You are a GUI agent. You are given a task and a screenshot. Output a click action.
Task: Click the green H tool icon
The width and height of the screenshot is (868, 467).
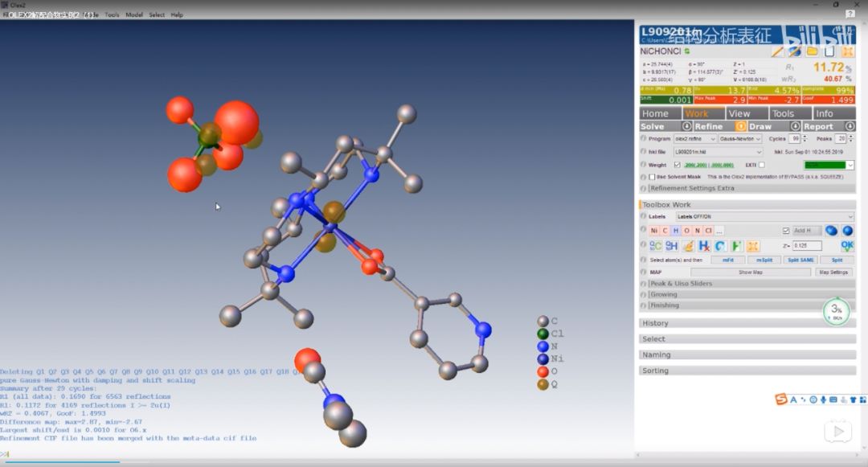[x=736, y=246]
